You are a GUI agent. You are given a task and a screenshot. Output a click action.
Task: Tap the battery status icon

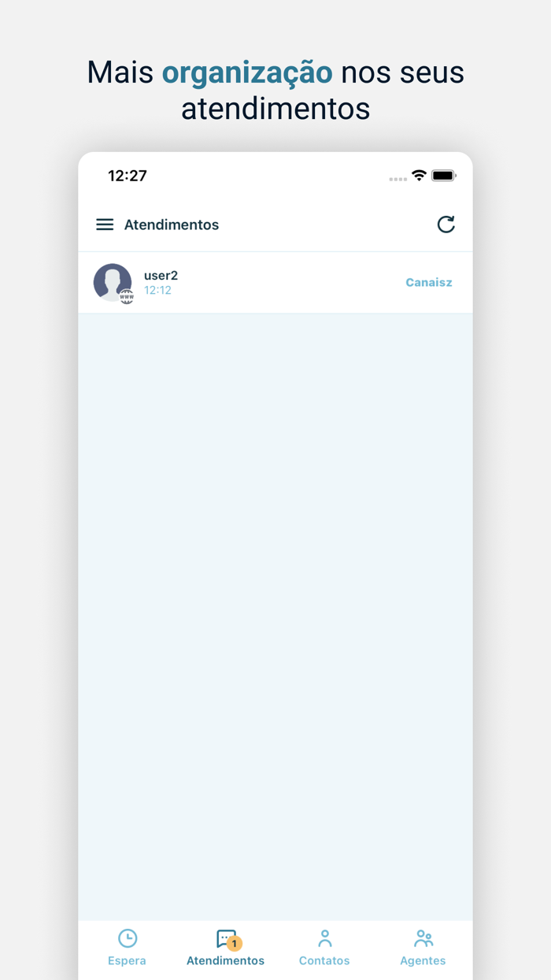coord(443,176)
